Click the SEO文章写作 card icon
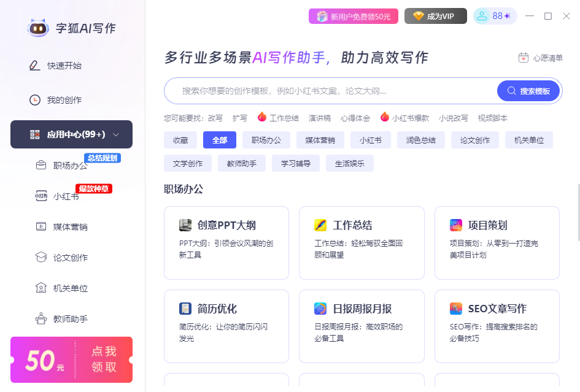The image size is (580, 392). coord(455,309)
